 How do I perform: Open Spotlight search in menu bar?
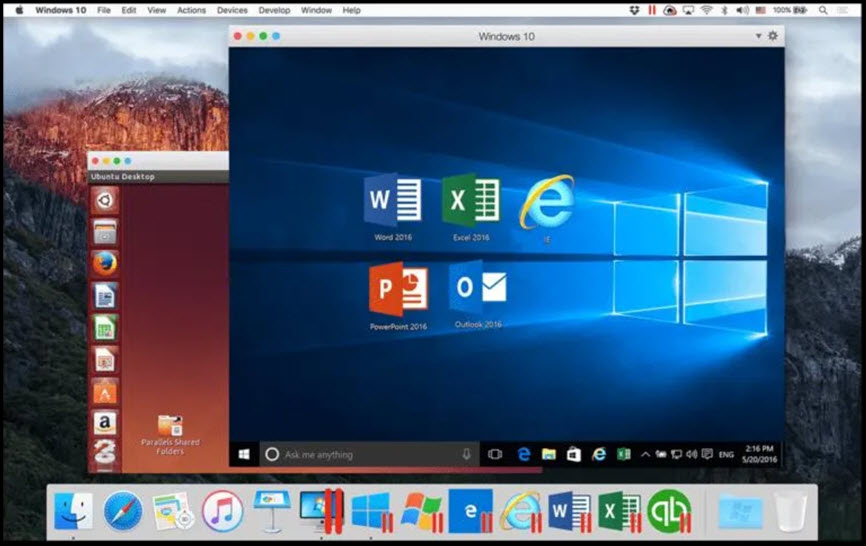(823, 10)
